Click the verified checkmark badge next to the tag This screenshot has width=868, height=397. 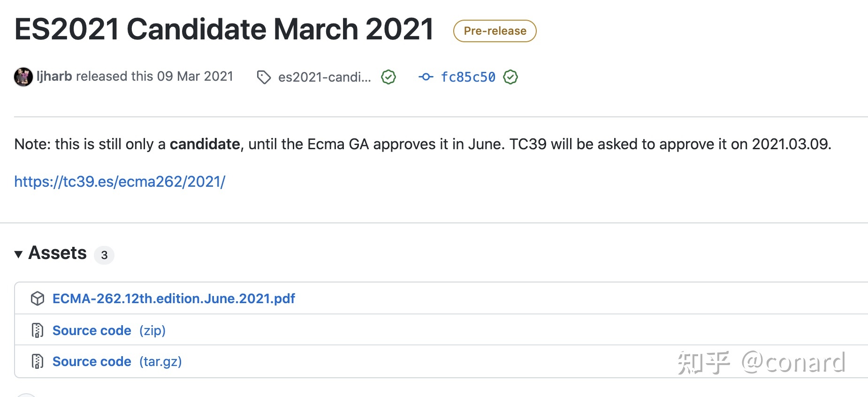pos(388,77)
